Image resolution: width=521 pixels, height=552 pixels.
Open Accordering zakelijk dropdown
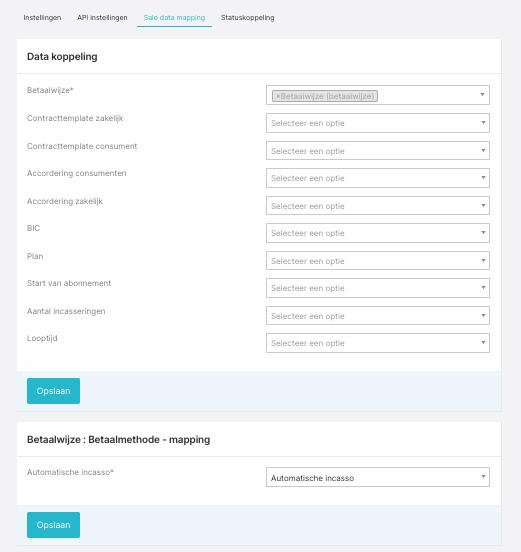[x=378, y=206]
